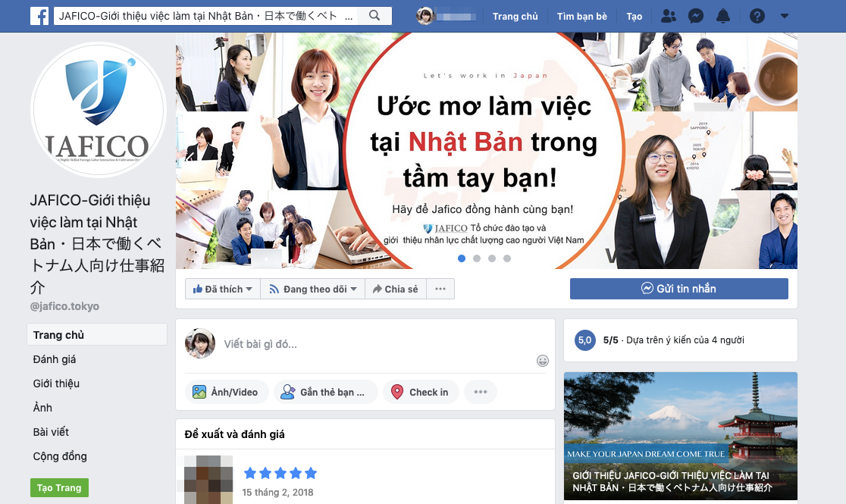This screenshot has width=846, height=504.
Task: Click the 5,0 rating badge
Action: (585, 340)
